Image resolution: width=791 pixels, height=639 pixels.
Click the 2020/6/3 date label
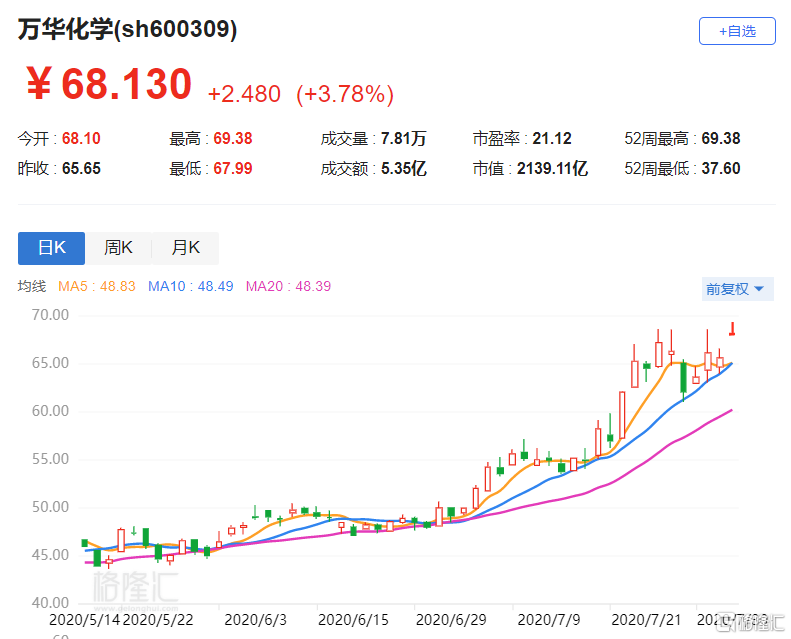coord(255,620)
